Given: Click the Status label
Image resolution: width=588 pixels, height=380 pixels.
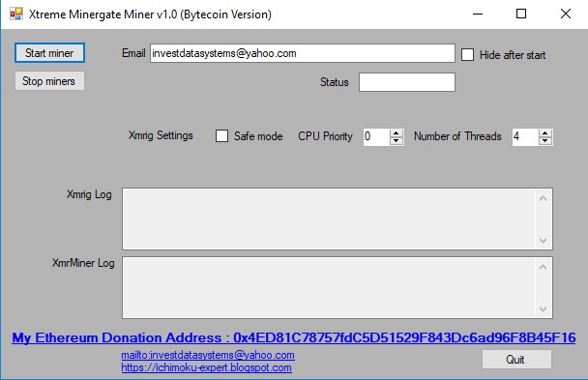Looking at the screenshot, I should pos(334,82).
